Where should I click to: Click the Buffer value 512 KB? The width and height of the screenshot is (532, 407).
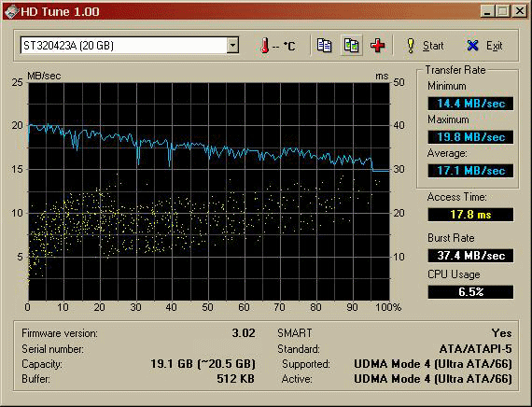pyautogui.click(x=235, y=379)
